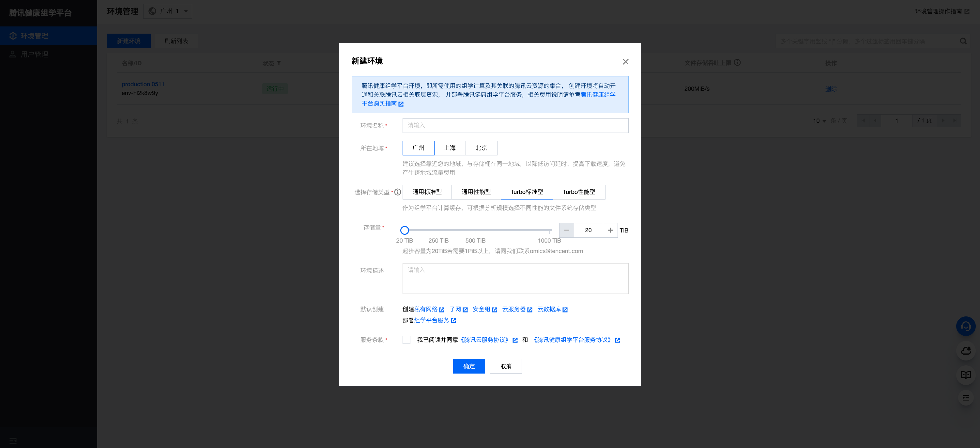Open 用户管理 in the sidebar

tap(49, 54)
